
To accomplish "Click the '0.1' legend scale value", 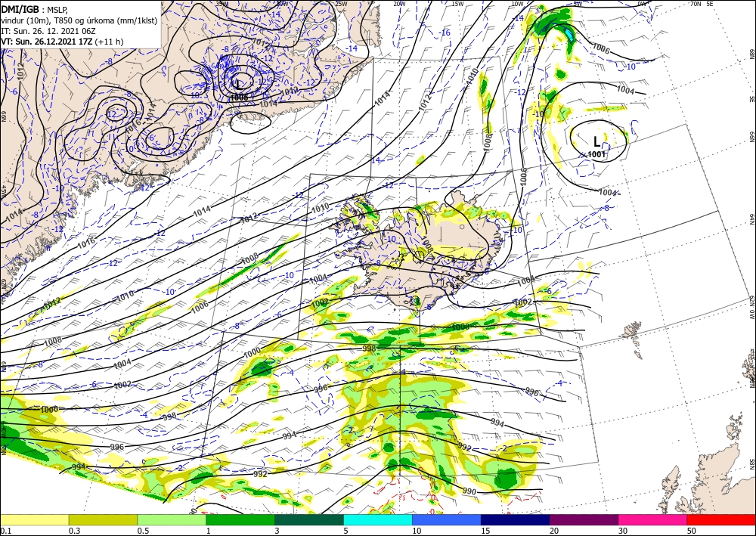I will [x=5, y=531].
